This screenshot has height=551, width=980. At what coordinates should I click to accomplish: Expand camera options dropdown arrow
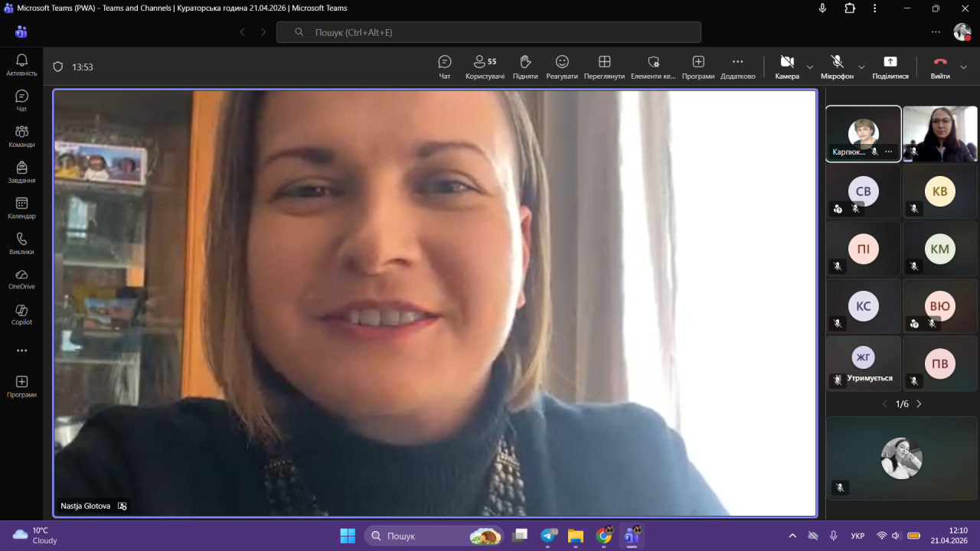[810, 67]
